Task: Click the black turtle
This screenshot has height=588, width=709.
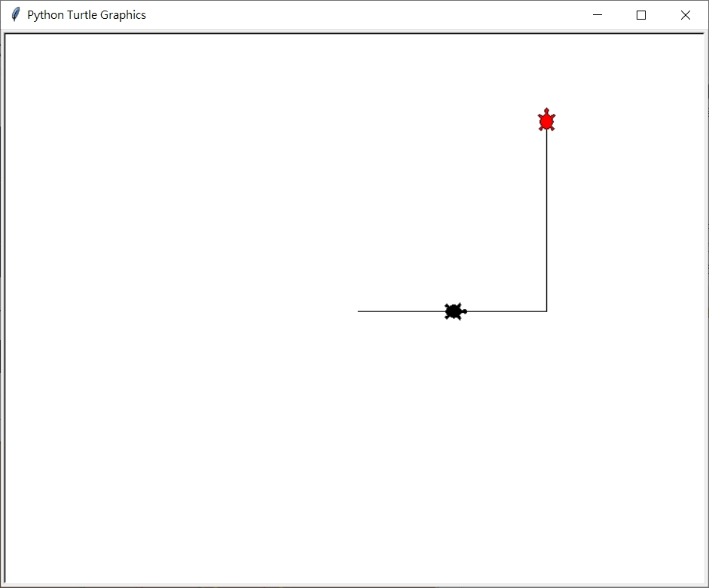Action: point(454,311)
